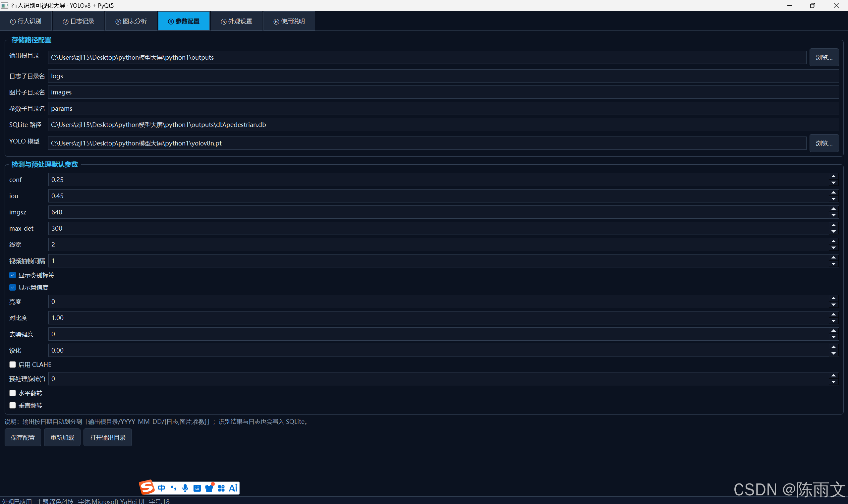
Task: Decrease 预处理旋转 with its down arrow
Action: point(833,382)
